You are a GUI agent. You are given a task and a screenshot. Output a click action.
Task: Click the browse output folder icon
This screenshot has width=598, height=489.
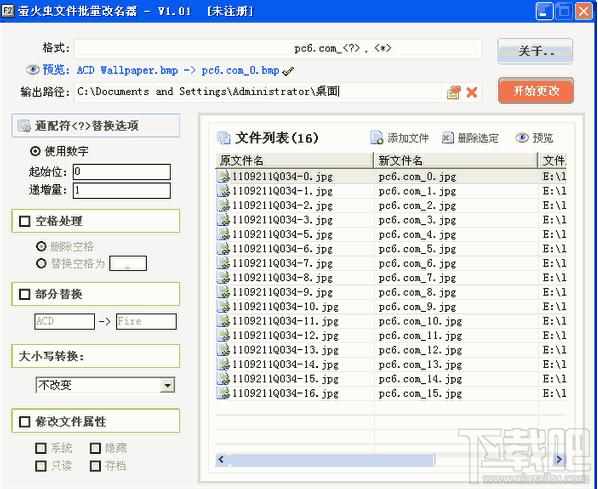[453, 92]
